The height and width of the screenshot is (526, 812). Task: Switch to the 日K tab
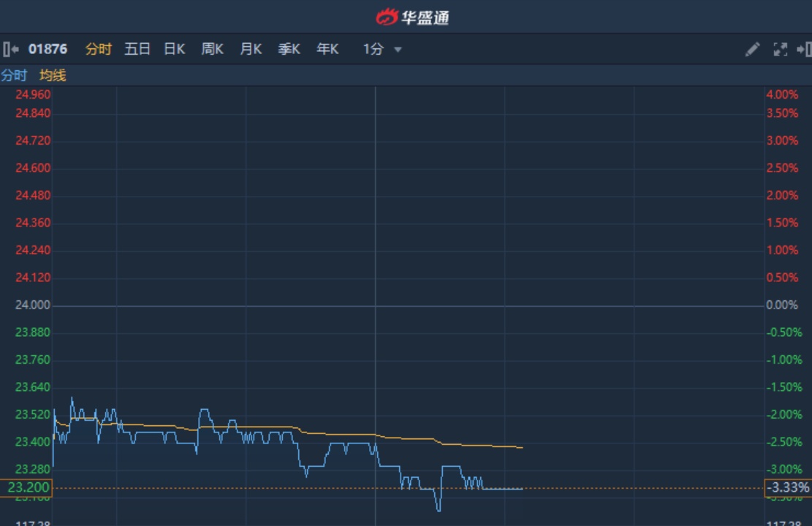click(x=175, y=49)
